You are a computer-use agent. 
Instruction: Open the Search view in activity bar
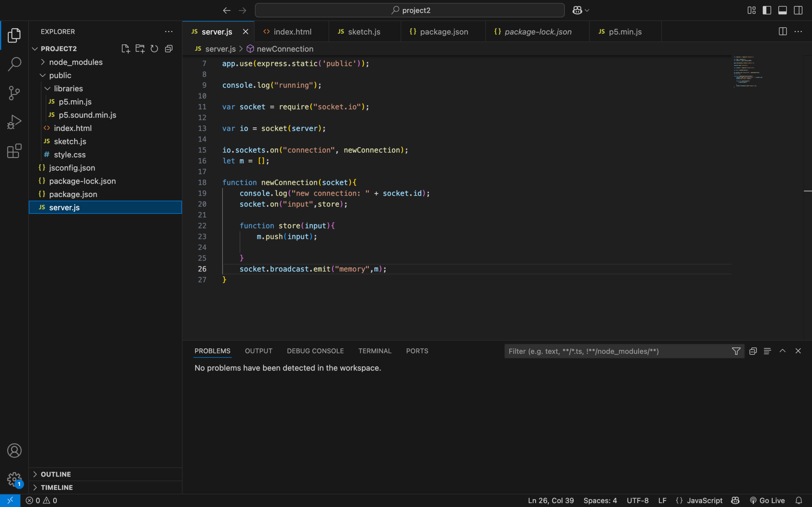pos(14,64)
